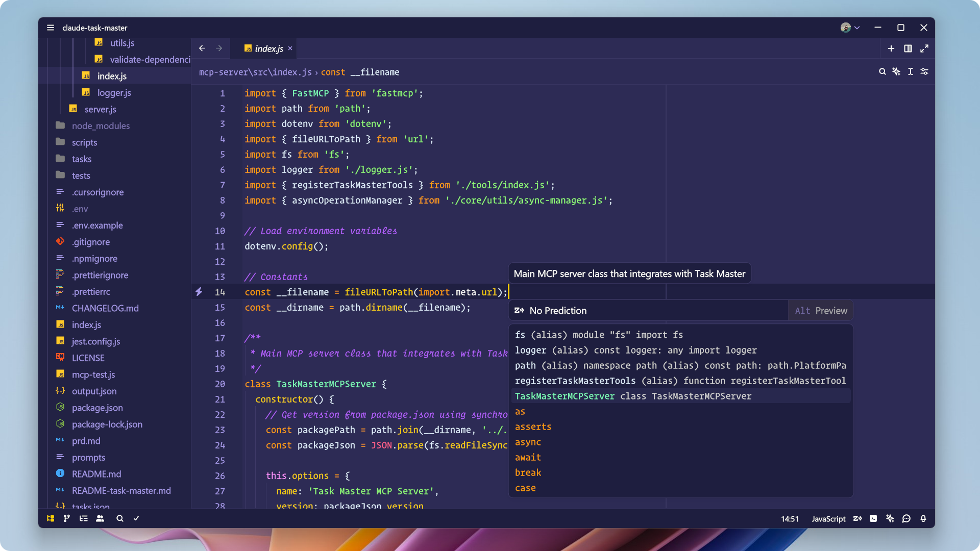Click the new tab plus icon
This screenshot has height=551, width=980.
[891, 48]
